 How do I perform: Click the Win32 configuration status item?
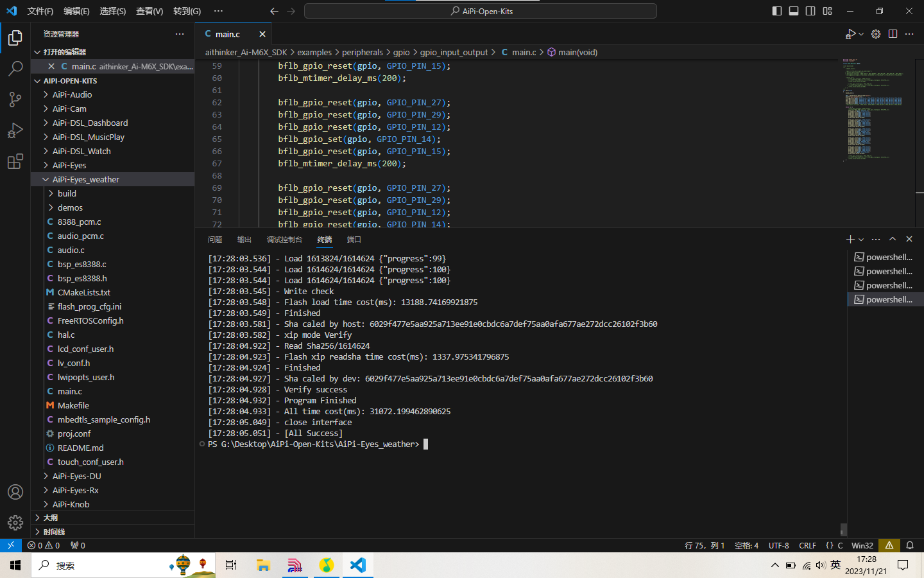click(x=862, y=545)
